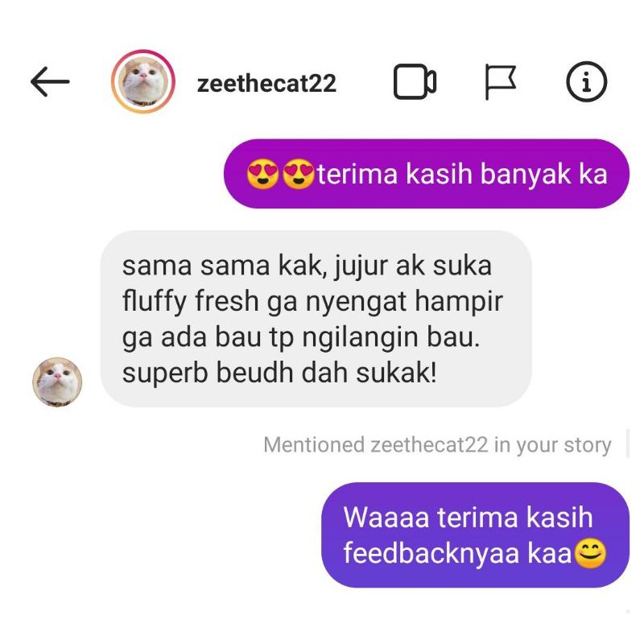The width and height of the screenshot is (644, 644).
Task: Open the zeethecat22 username in header
Action: click(x=266, y=84)
